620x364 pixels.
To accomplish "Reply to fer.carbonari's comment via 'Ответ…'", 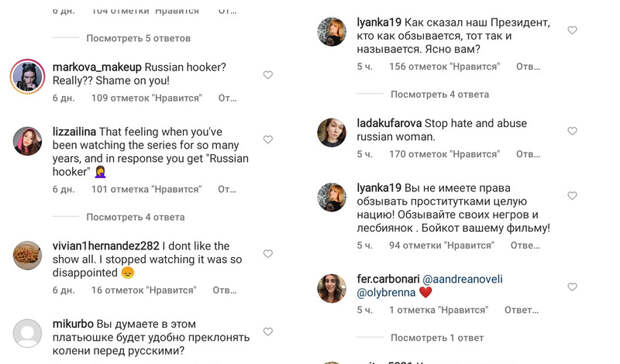I will click(x=521, y=310).
